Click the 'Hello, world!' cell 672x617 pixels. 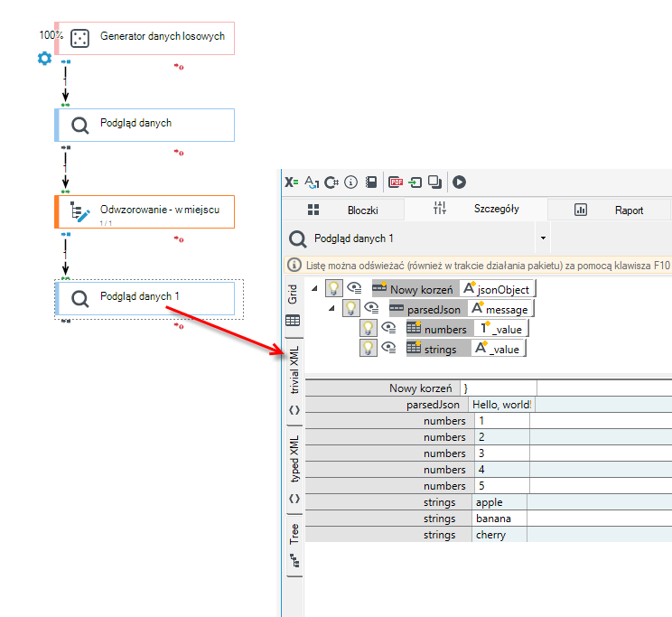tap(501, 405)
